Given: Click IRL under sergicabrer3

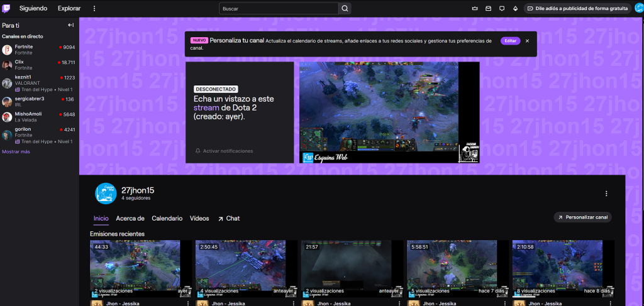Looking at the screenshot, I should [x=18, y=105].
